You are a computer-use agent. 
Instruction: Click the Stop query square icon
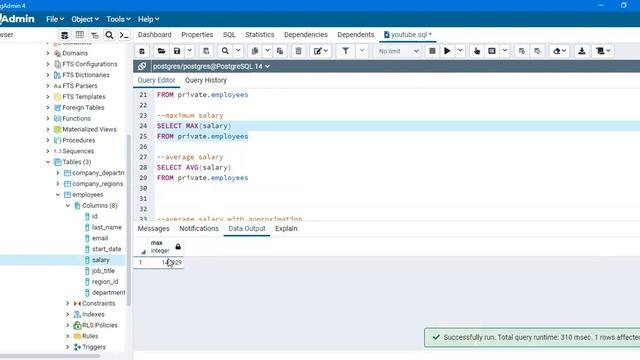click(432, 51)
